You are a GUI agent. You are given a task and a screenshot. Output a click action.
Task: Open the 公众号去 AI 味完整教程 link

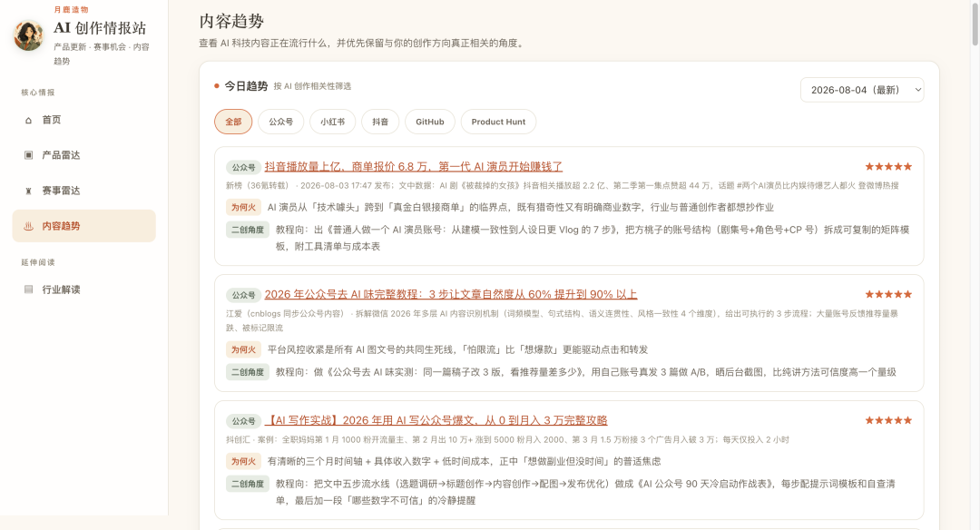451,294
